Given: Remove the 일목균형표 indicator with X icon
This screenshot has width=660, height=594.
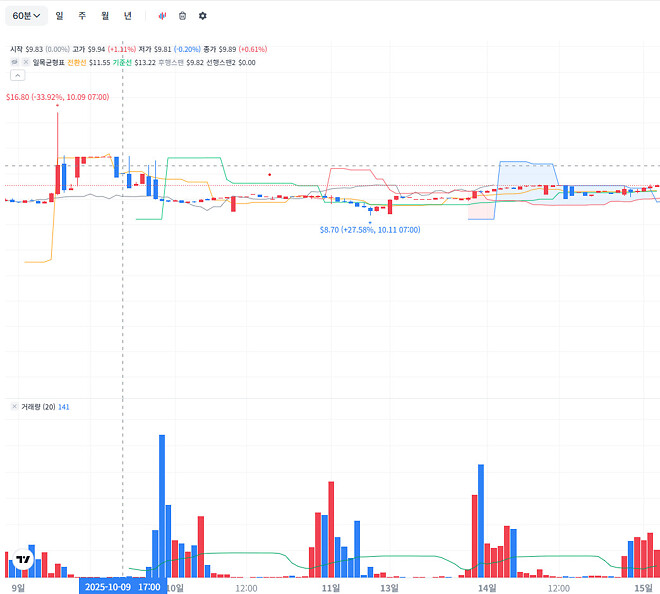Looking at the screenshot, I should (26, 62).
